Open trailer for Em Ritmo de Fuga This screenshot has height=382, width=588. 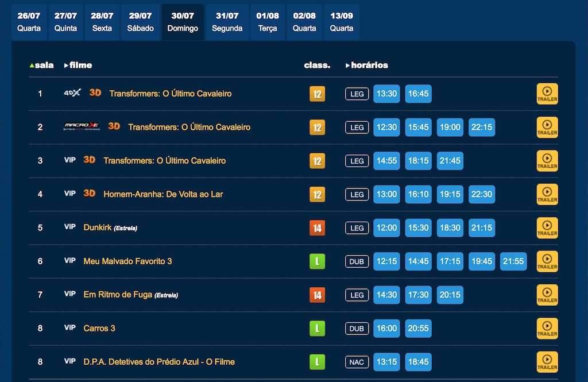tap(547, 295)
